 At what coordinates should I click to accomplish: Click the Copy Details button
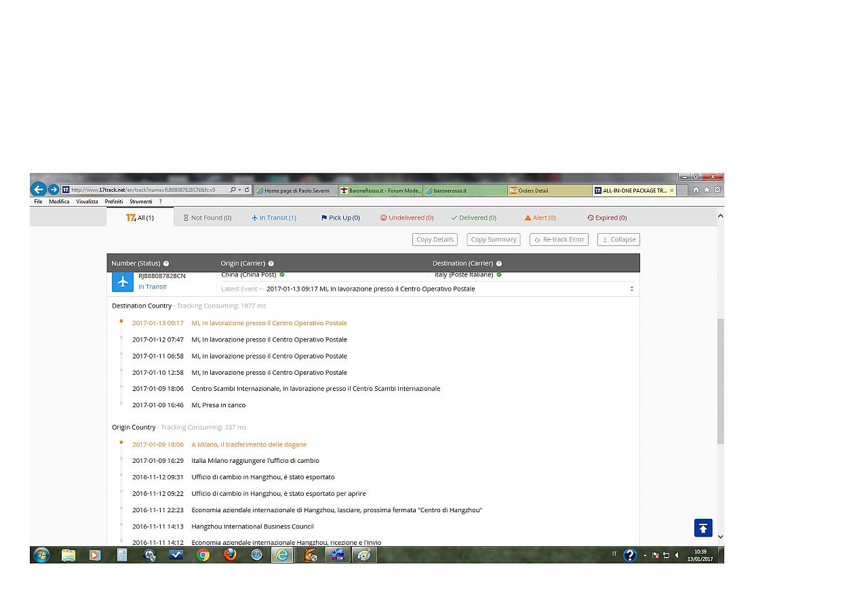point(435,239)
